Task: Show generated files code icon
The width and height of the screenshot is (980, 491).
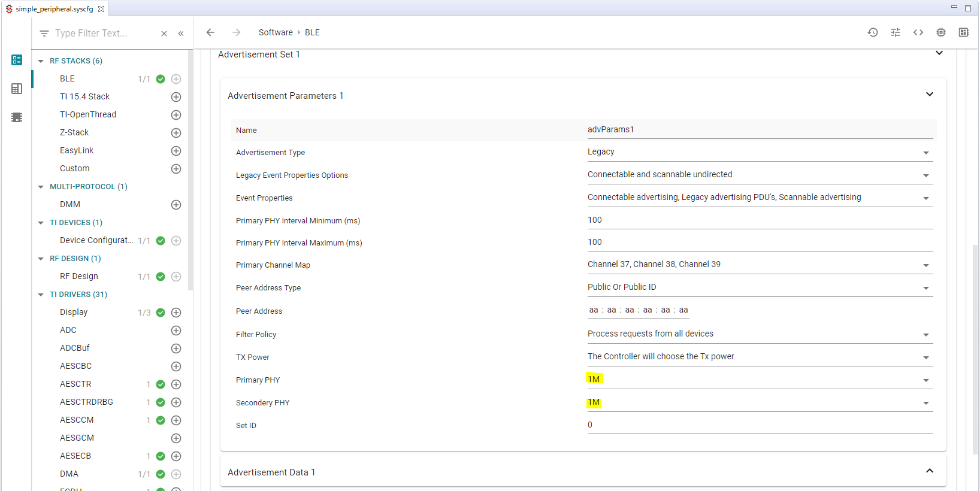Action: [918, 32]
